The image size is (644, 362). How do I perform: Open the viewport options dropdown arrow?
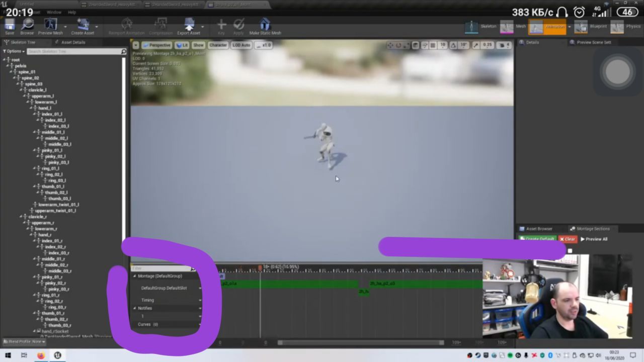tap(135, 45)
